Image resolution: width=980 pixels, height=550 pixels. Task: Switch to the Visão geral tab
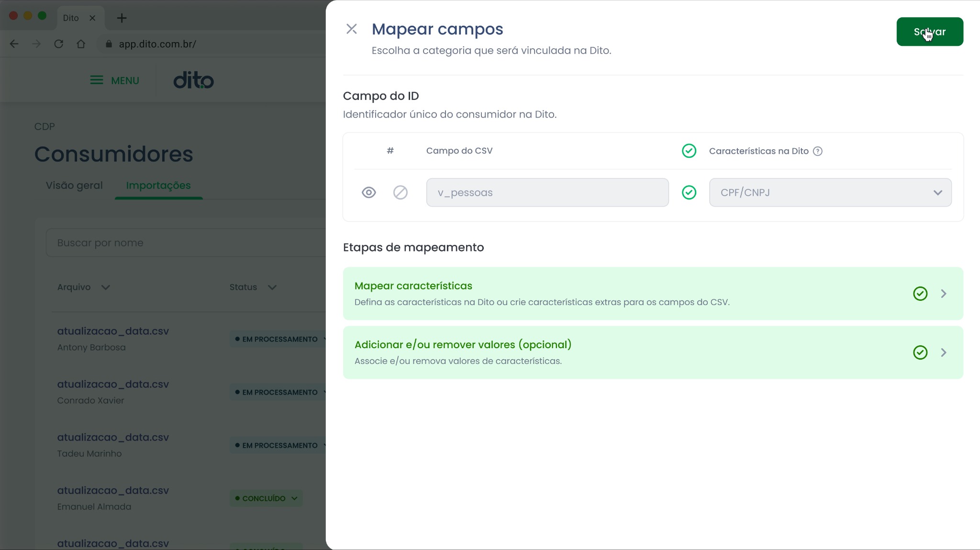[74, 185]
